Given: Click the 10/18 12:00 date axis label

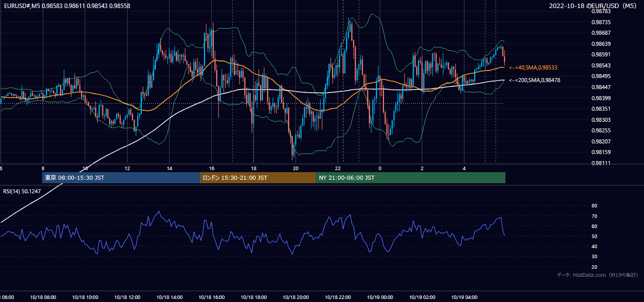Looking at the screenshot, I should (127, 297).
